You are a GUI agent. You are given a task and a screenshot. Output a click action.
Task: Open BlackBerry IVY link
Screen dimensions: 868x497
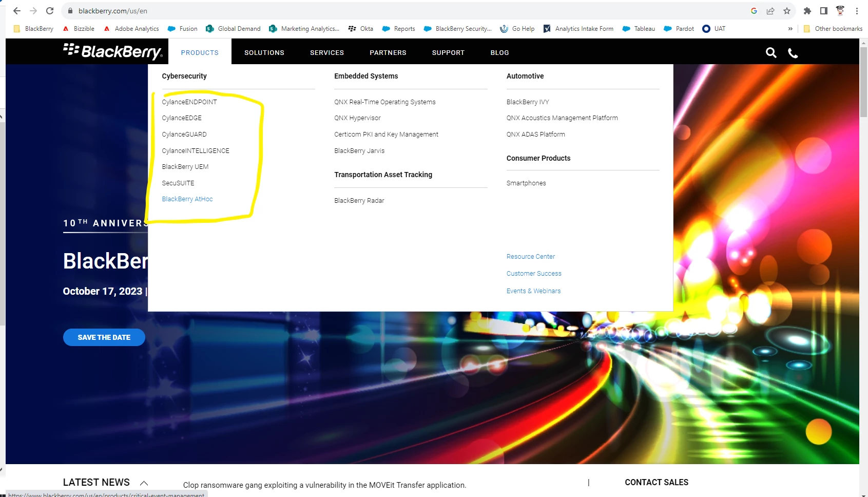pos(528,102)
